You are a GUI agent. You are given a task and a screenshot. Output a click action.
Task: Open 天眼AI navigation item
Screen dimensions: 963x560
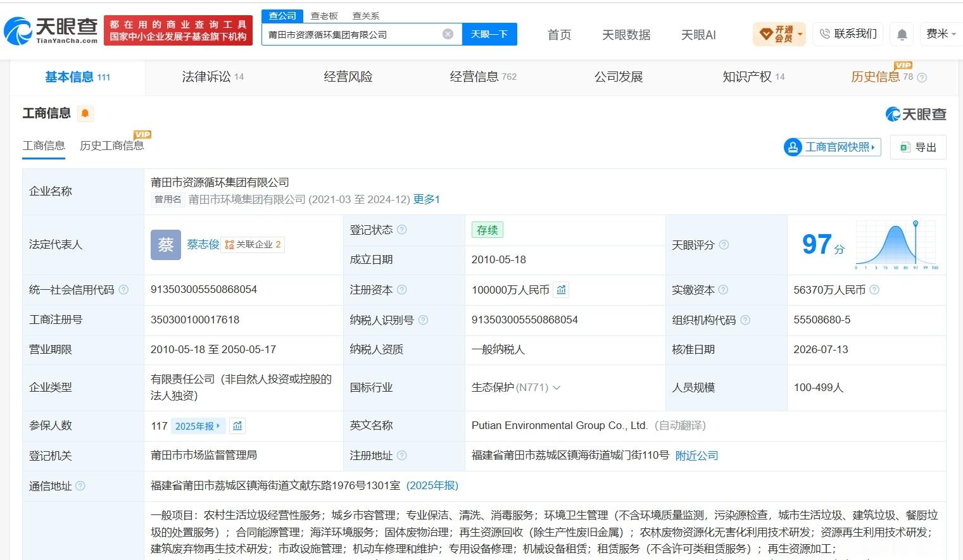[x=698, y=35]
